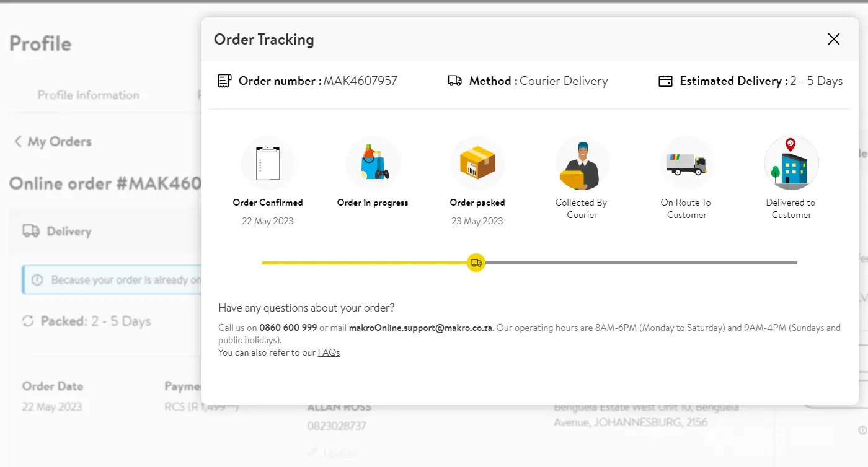Click the Order in progress label

coord(373,203)
